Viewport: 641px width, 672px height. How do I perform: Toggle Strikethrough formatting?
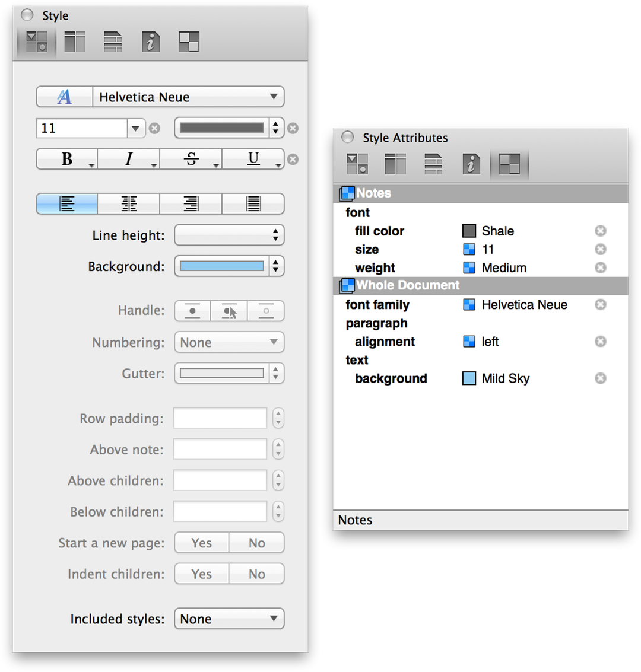coord(191,159)
